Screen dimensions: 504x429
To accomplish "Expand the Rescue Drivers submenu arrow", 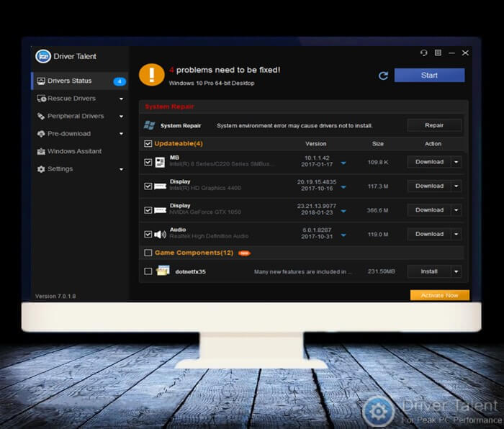I will 121,99.
